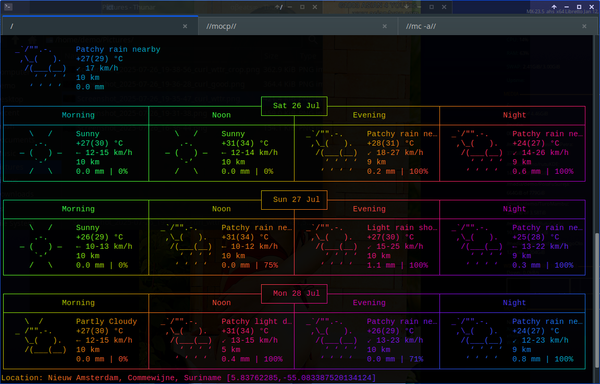Toggle the keep-above arrow window button
The width and height of the screenshot is (600, 384).
click(x=554, y=7)
